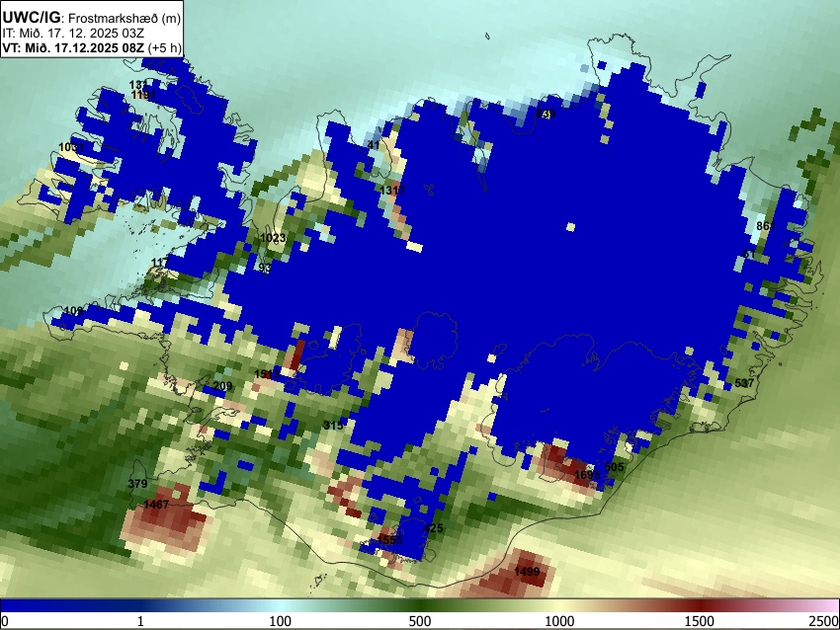Select the map value label "1023"
840x630 pixels.
[x=273, y=238]
